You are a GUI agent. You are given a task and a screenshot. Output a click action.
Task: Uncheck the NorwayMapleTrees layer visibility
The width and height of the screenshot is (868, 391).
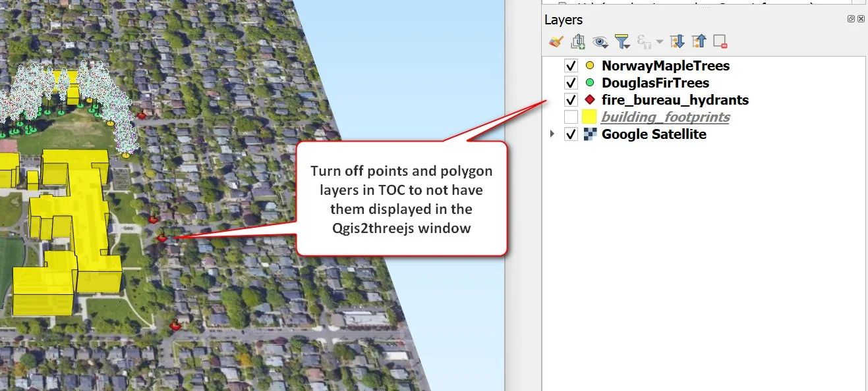[571, 66]
